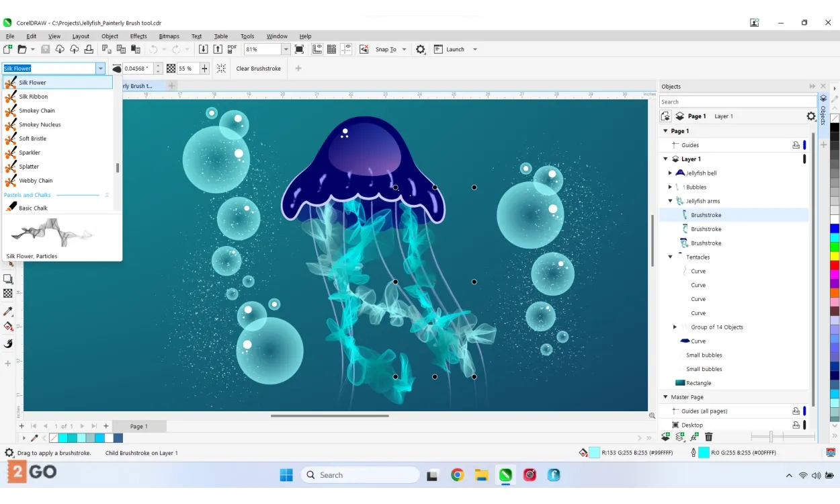Open the zoom level dropdown

(286, 49)
